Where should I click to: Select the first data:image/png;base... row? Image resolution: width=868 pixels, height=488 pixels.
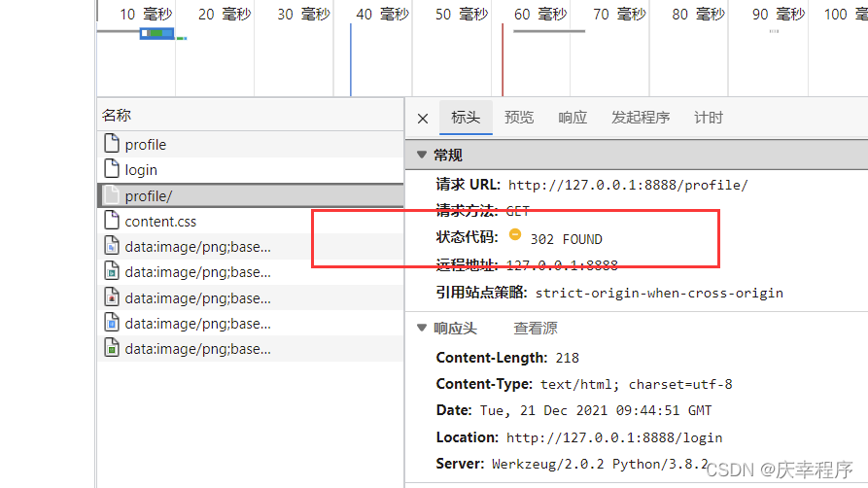[x=251, y=247]
